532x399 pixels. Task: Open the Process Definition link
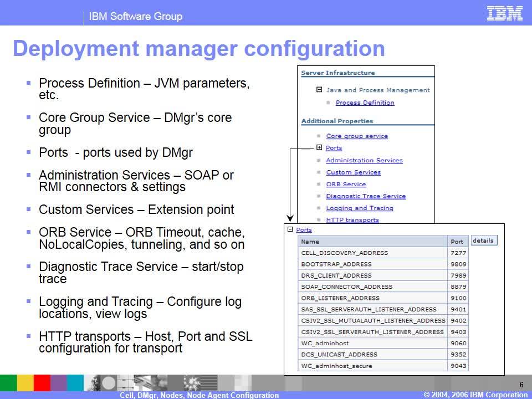click(365, 103)
